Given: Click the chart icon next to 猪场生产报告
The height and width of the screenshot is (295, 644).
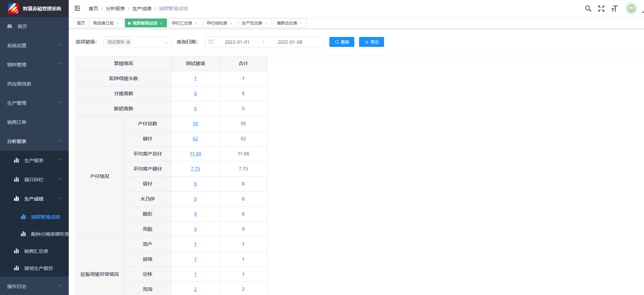Looking at the screenshot, I should click(16, 268).
